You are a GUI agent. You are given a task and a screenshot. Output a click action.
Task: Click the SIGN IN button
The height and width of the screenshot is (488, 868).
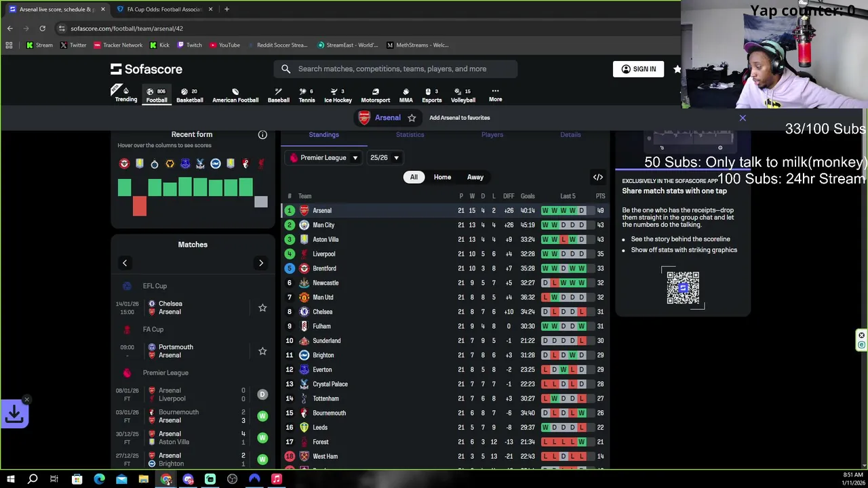tap(638, 68)
